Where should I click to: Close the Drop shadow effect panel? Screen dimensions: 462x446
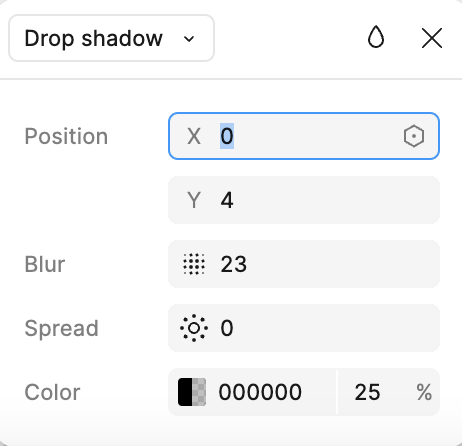click(x=432, y=38)
